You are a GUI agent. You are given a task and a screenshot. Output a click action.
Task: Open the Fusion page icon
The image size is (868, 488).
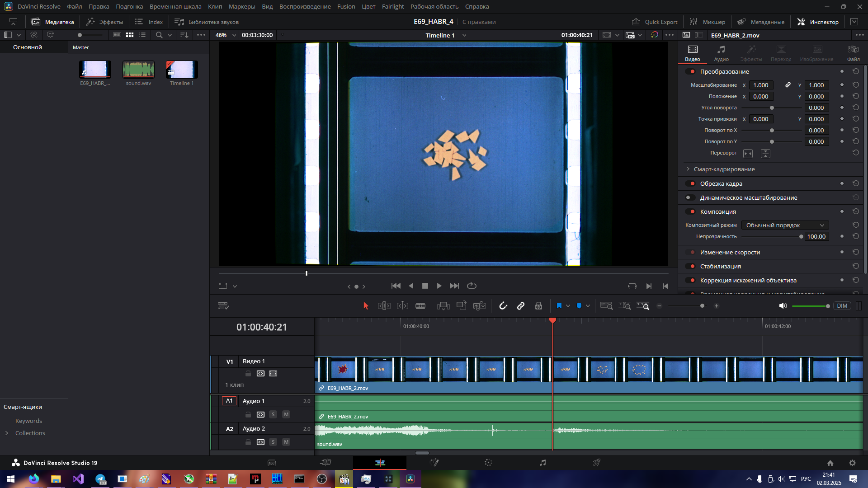(x=434, y=462)
